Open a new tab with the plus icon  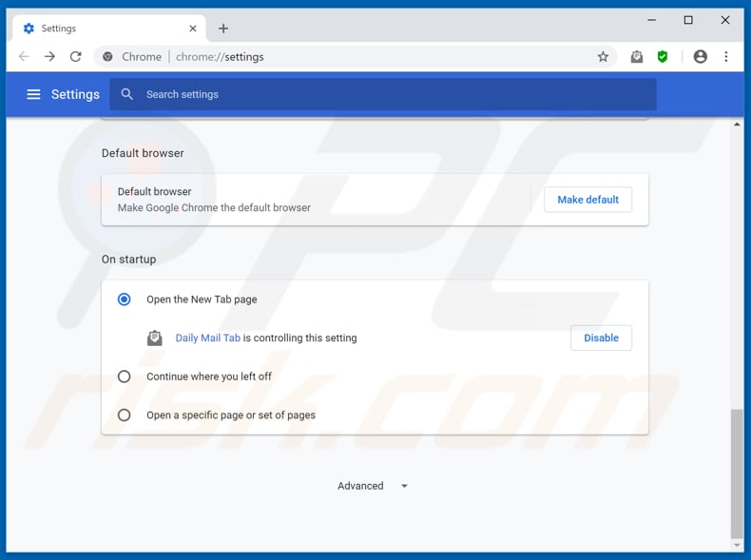(223, 29)
